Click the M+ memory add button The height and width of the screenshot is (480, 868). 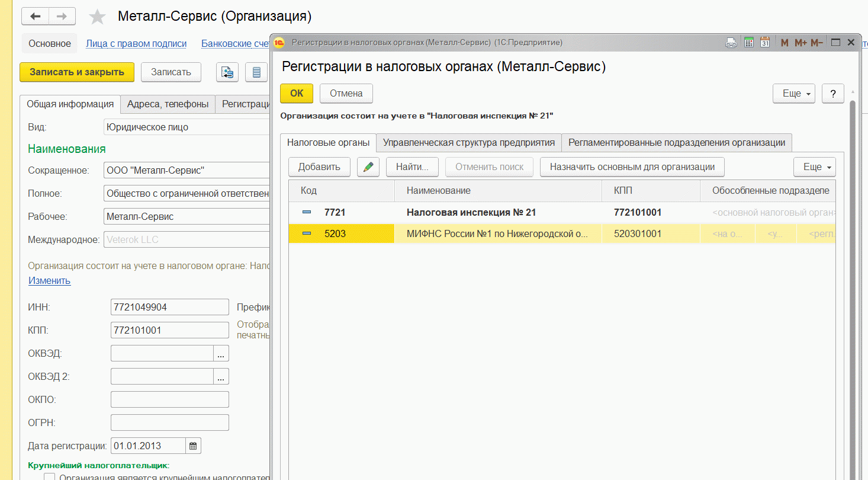[x=801, y=43]
